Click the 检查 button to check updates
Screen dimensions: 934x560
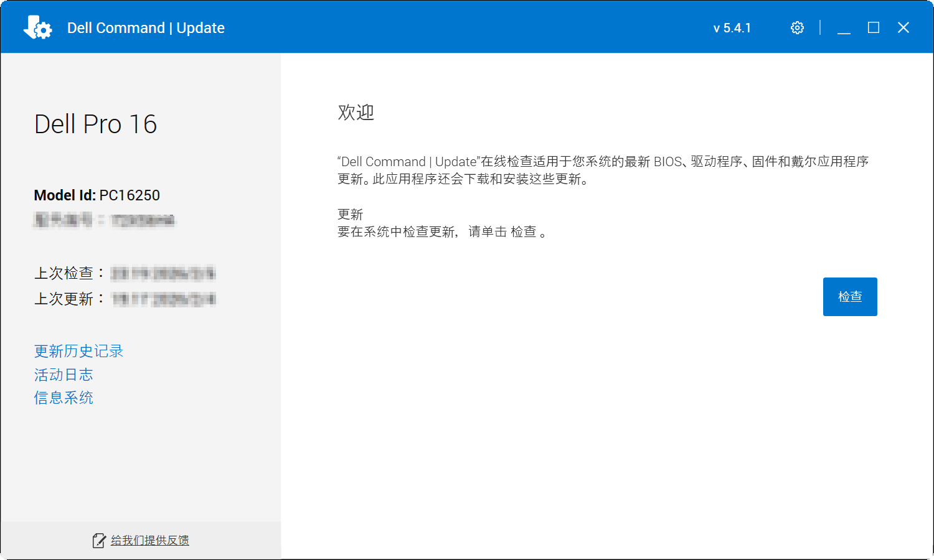(x=850, y=297)
